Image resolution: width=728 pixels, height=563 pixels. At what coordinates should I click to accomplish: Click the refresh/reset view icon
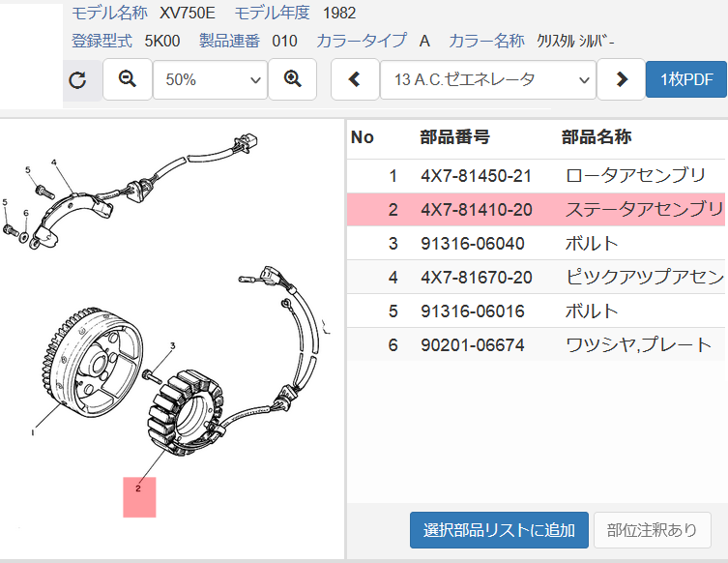[77, 80]
